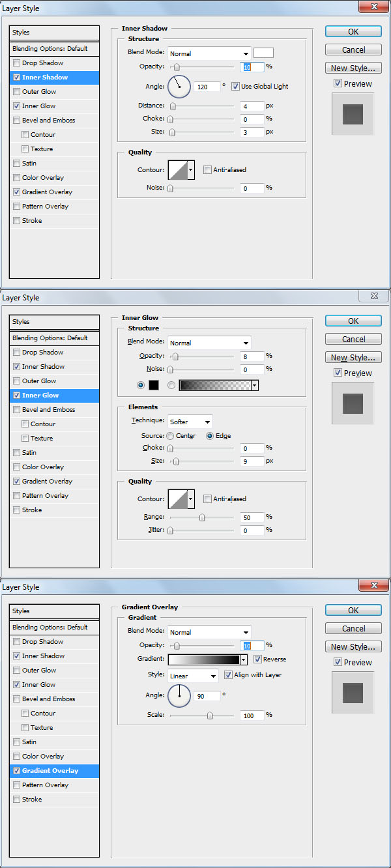
Task: Click Cancel in the Inner Shadow dialog
Action: point(353,50)
